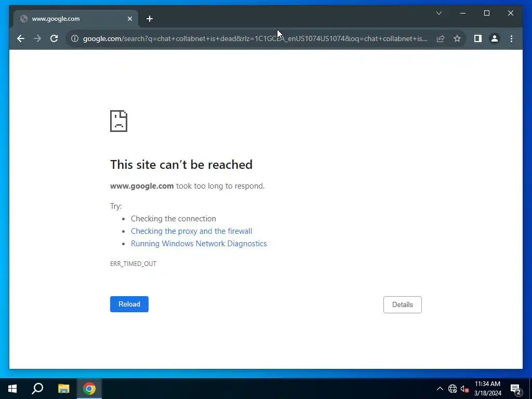Maximize the Chrome window

click(486, 13)
